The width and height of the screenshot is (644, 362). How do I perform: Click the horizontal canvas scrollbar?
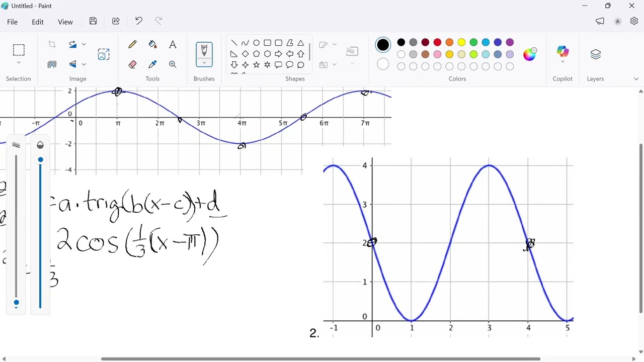coord(320,359)
